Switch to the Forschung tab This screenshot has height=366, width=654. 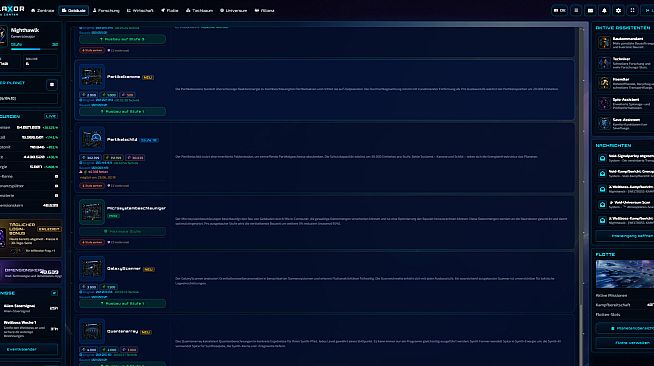[x=106, y=10]
